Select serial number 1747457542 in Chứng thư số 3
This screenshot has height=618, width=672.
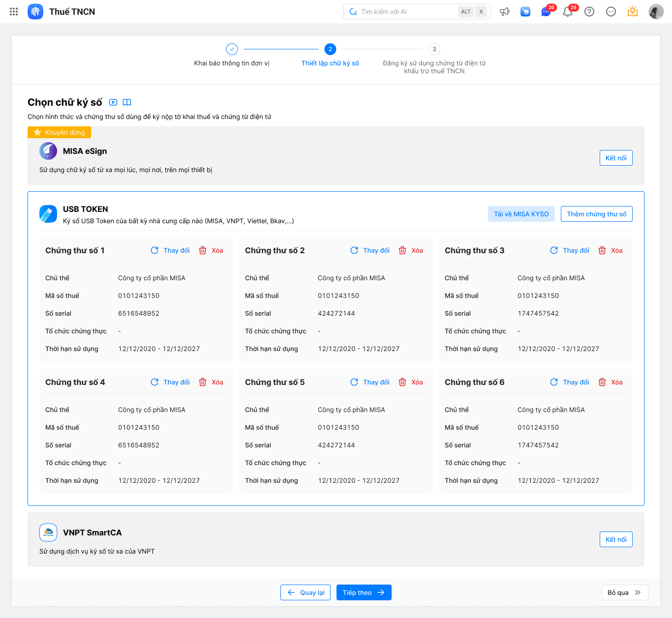point(538,313)
